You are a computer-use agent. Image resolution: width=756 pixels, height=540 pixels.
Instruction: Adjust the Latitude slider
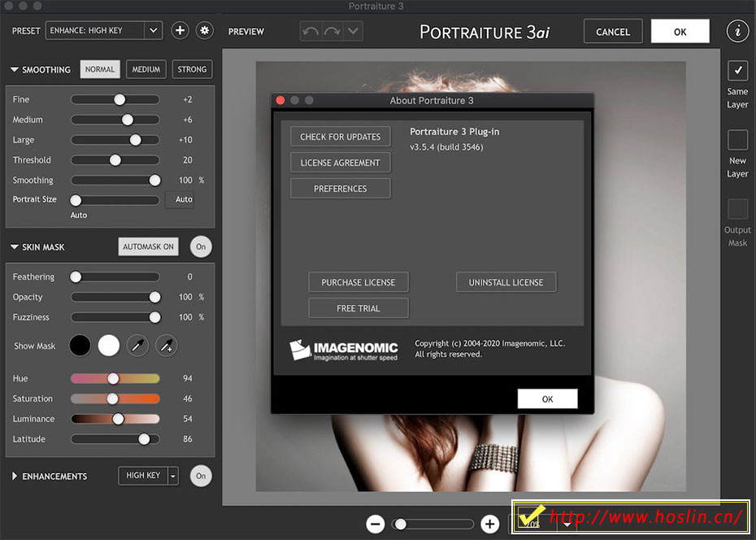[x=115, y=439]
